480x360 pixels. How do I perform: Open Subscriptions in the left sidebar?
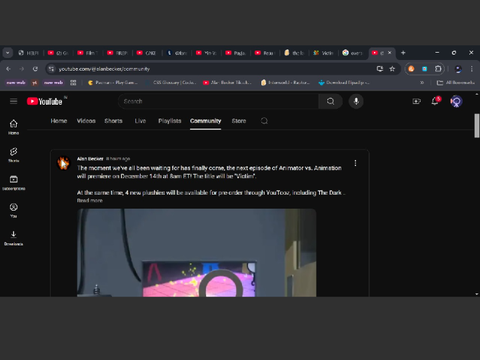click(13, 183)
